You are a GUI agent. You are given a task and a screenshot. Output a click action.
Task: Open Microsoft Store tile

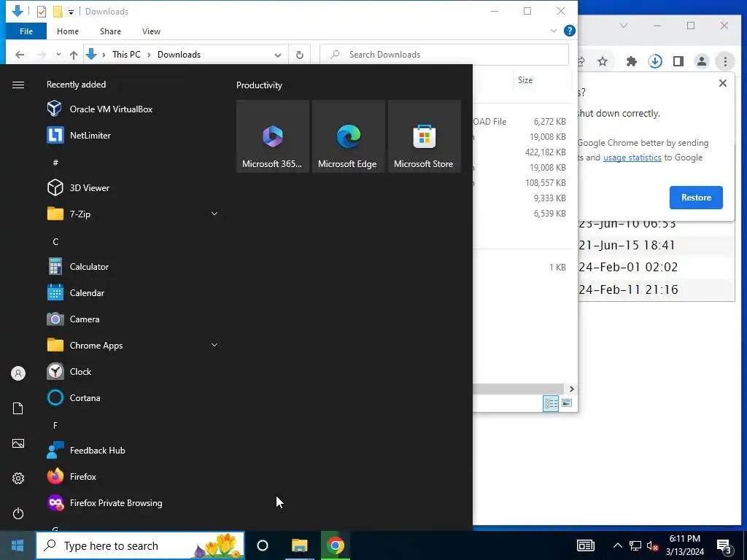pyautogui.click(x=425, y=136)
